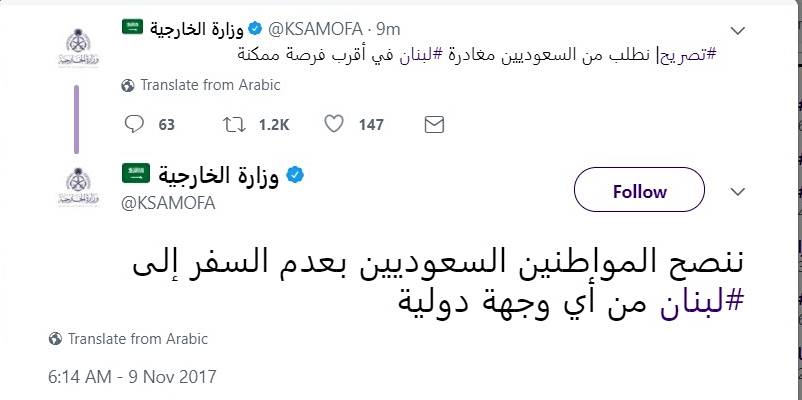Click the globe icon above the 6:14 AM timestamp
The height and width of the screenshot is (400, 802).
click(57, 337)
